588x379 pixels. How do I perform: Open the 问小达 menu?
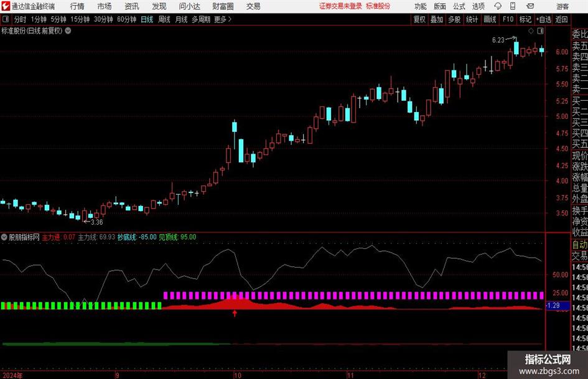pyautogui.click(x=189, y=6)
